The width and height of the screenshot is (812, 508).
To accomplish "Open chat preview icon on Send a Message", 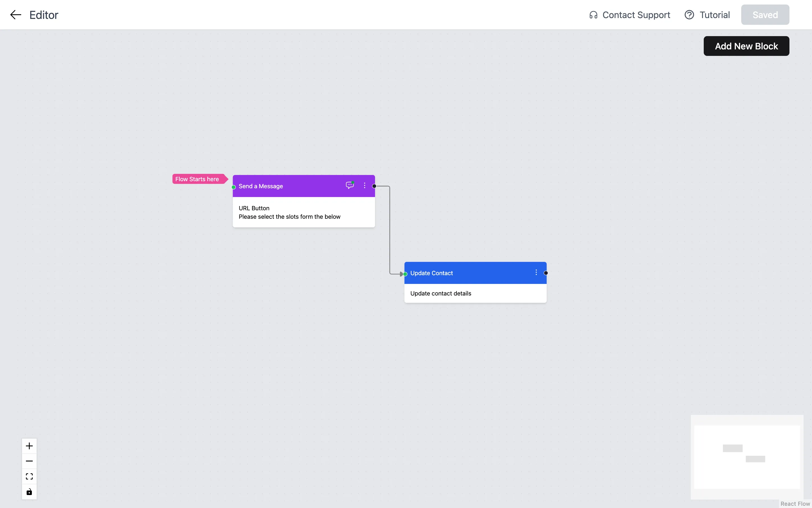I will 350,185.
